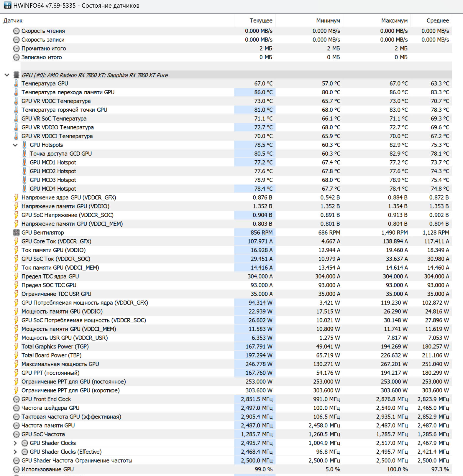
Task: Select the GPU SoC Ток (VDDCR_SOC) label
Action: [x=56, y=259]
